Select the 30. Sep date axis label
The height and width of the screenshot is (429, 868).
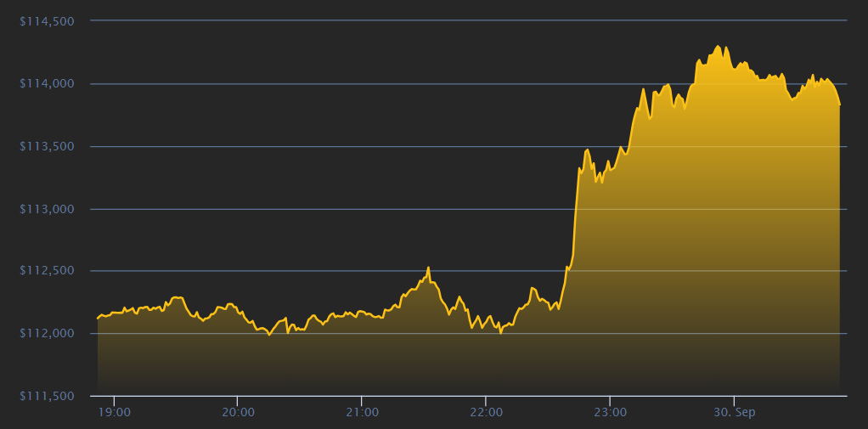pos(734,412)
